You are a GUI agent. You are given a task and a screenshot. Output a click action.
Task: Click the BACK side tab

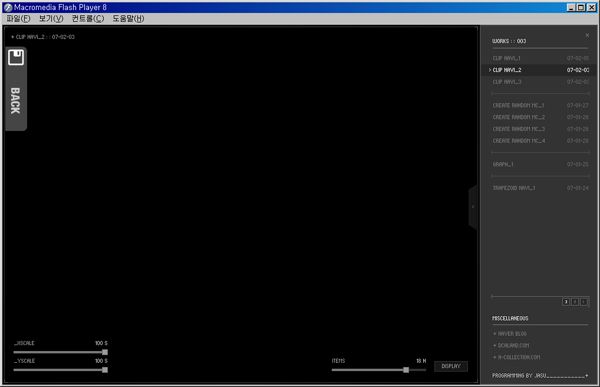coord(16,89)
